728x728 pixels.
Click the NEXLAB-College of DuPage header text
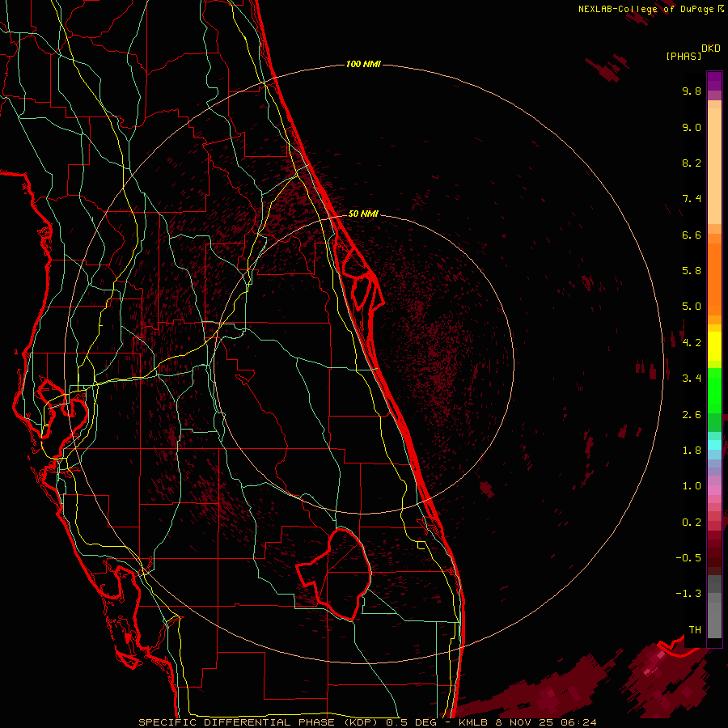tap(646, 9)
